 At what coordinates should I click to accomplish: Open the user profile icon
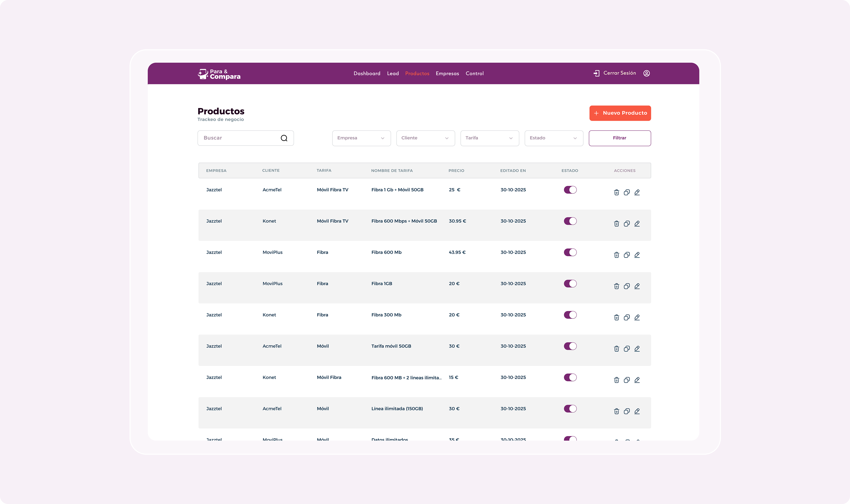pyautogui.click(x=647, y=73)
